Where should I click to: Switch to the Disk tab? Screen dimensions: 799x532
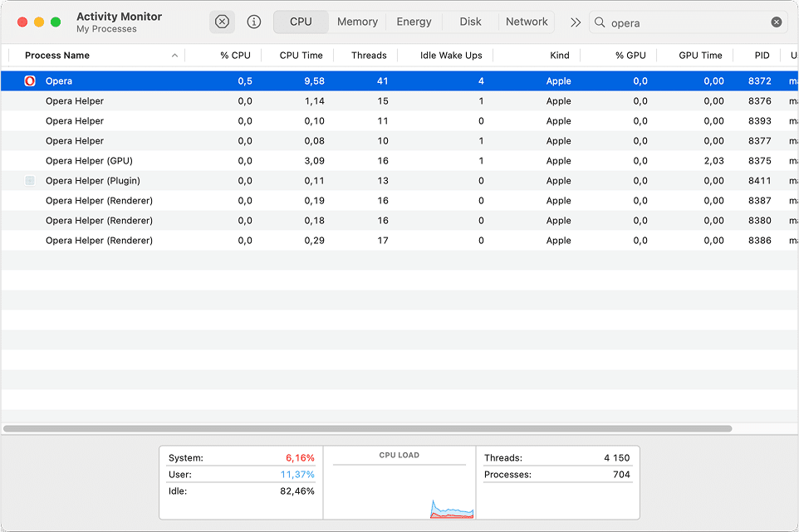[470, 22]
